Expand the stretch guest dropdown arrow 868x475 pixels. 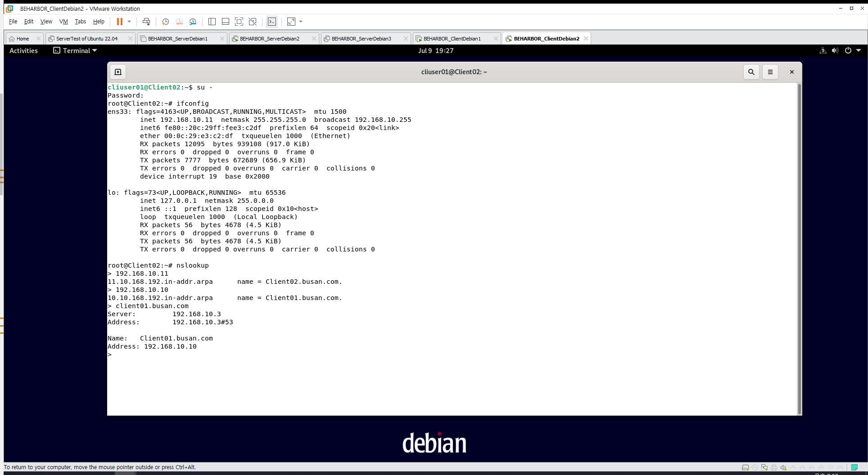click(x=301, y=22)
